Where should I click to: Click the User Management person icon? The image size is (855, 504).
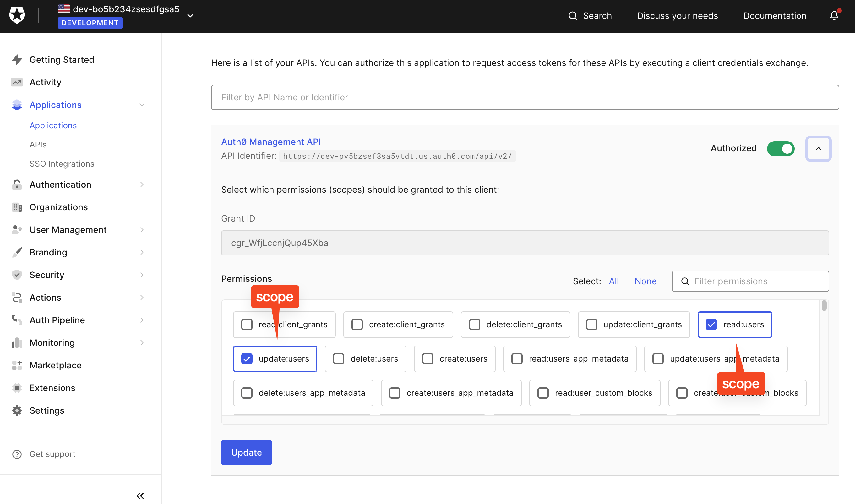[16, 229]
